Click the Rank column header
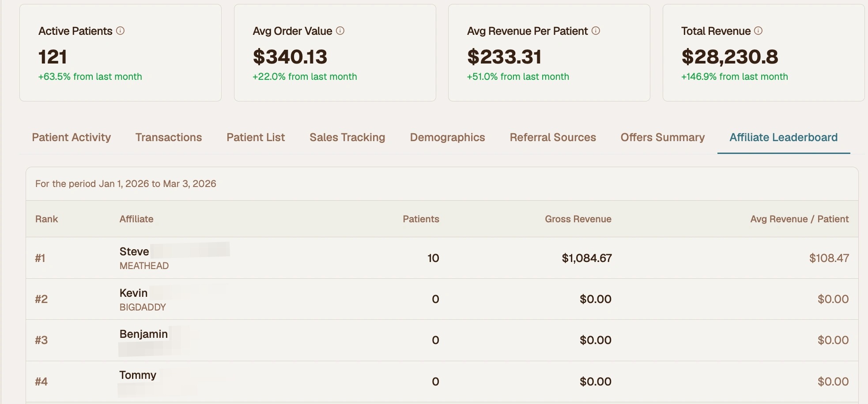868x404 pixels. tap(46, 219)
